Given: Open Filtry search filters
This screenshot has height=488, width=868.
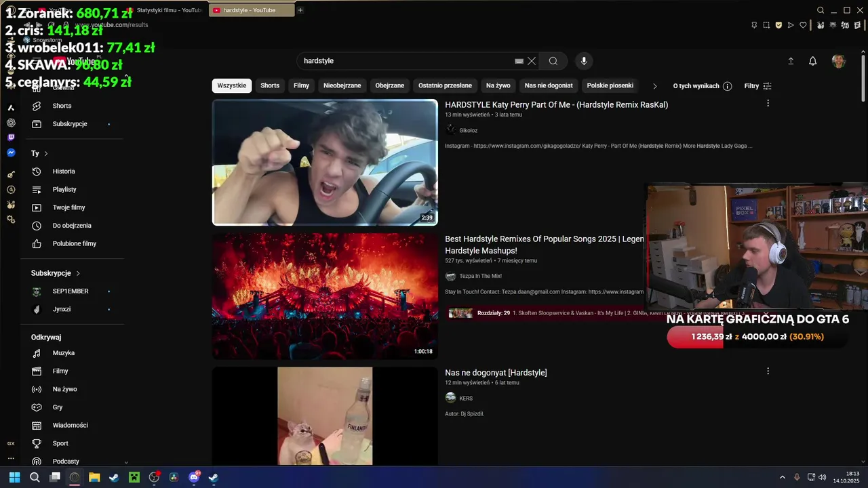Looking at the screenshot, I should (x=757, y=86).
